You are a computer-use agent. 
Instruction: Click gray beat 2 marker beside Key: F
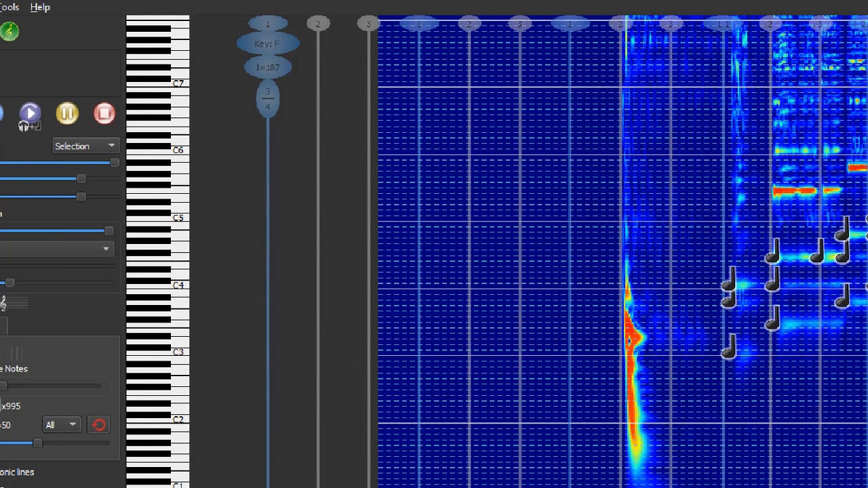click(317, 24)
